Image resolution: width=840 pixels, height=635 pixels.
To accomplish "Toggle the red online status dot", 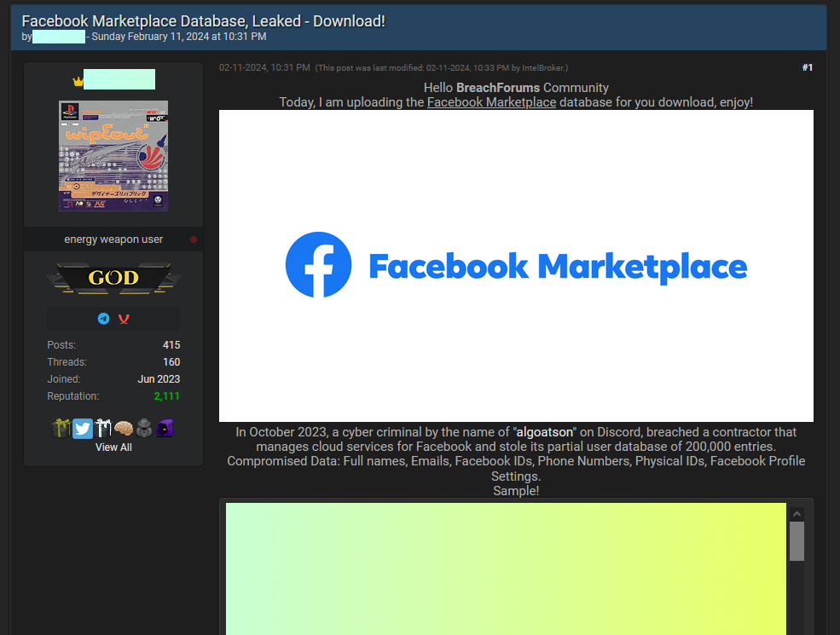I will 194,240.
